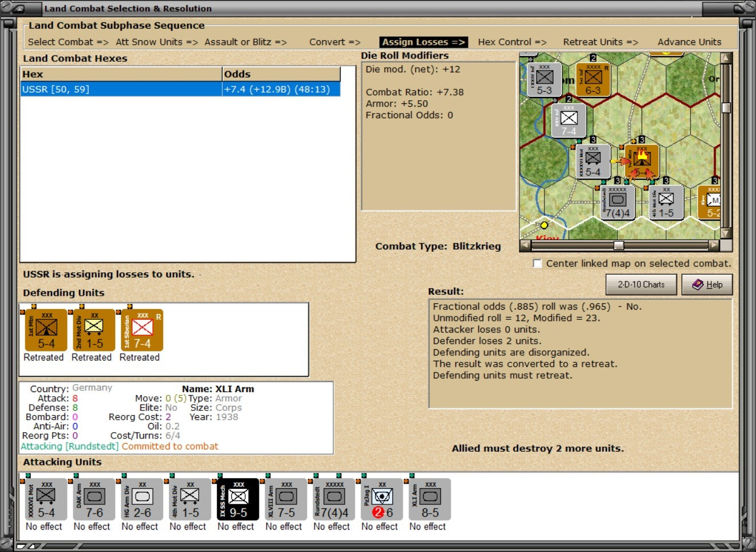756x552 pixels.
Task: Click the 'Attacking [Rundstedt]' status text
Action: [x=70, y=447]
